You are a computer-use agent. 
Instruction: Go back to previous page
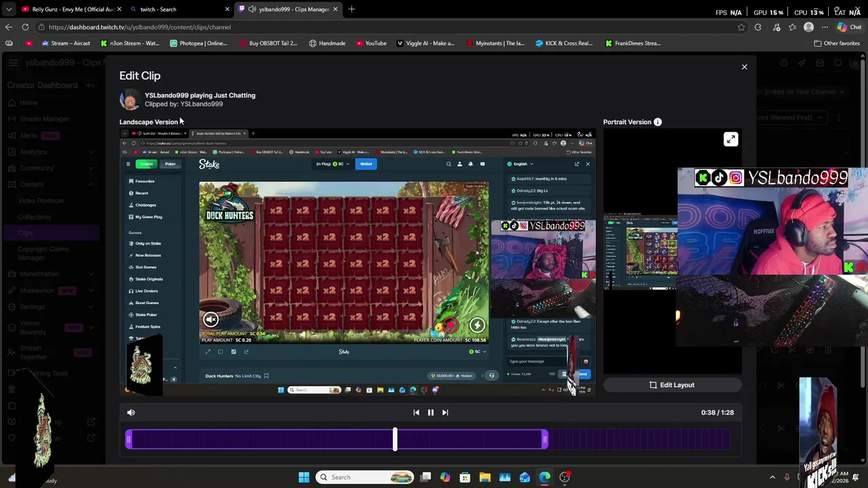tap(9, 27)
